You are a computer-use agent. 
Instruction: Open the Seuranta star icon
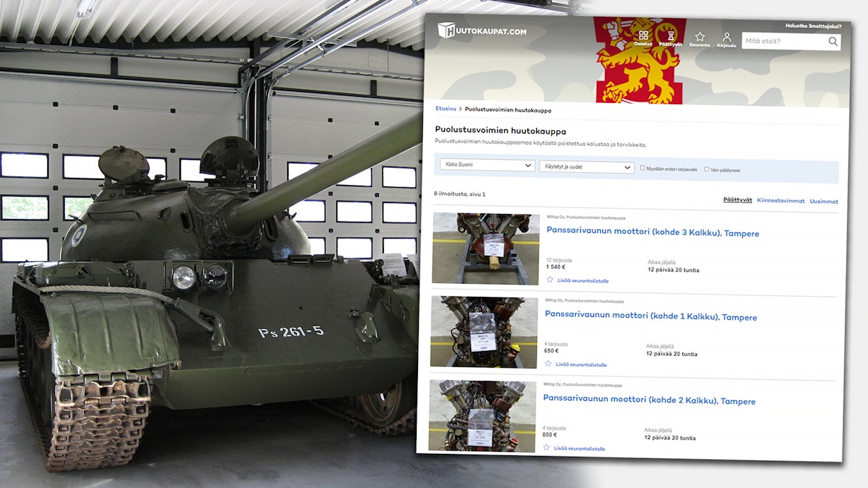(700, 37)
